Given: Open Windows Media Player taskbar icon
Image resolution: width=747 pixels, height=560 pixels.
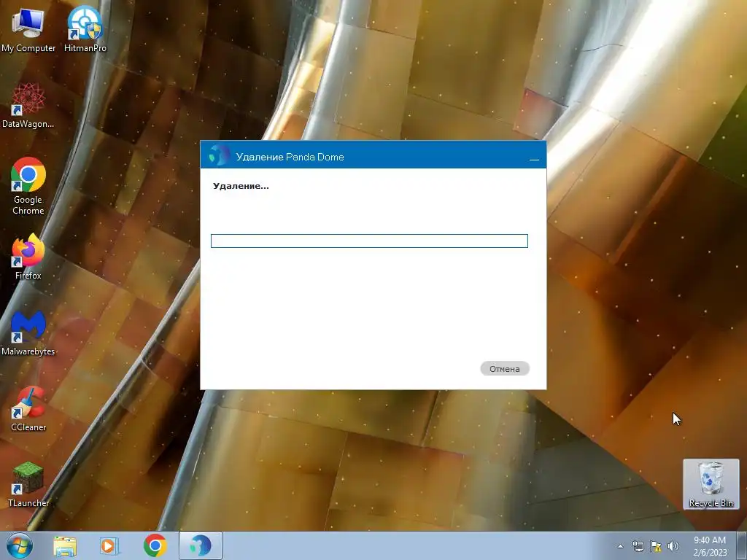Looking at the screenshot, I should click(109, 546).
